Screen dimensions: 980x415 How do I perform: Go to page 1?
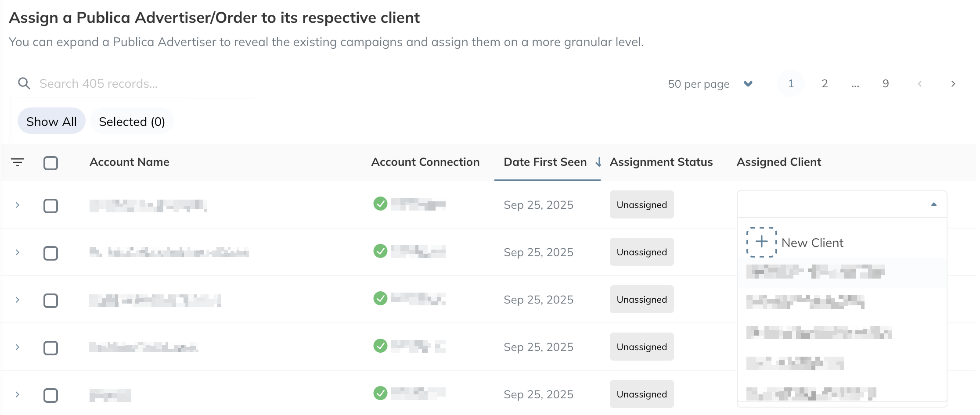click(791, 83)
